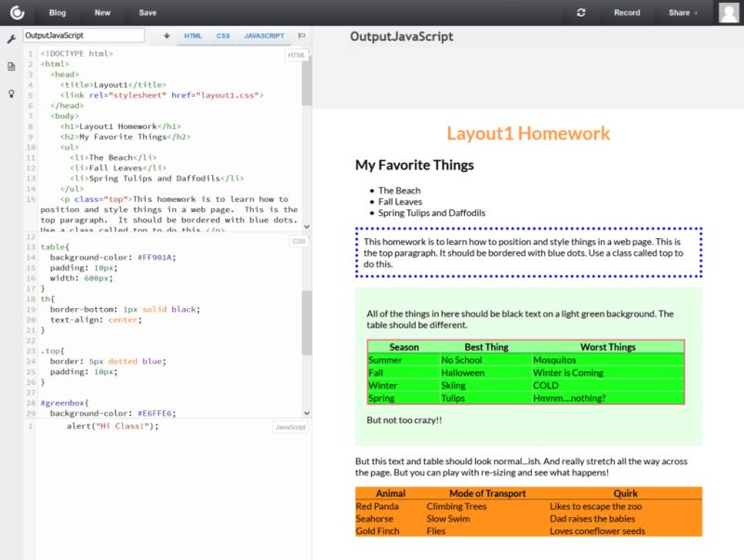The height and width of the screenshot is (560, 744).
Task: Click the app logo in the top-left corner
Action: [x=18, y=13]
